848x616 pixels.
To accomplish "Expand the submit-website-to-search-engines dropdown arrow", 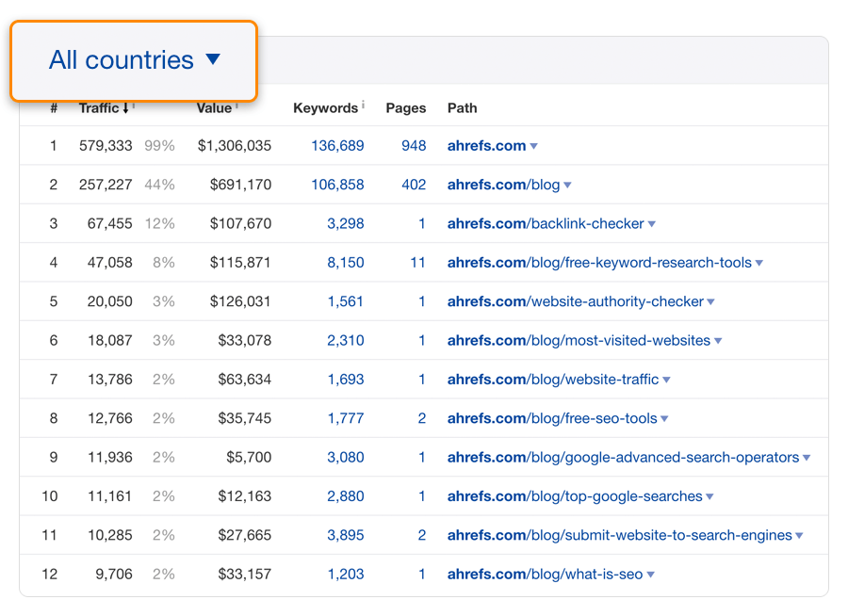I will [x=799, y=535].
